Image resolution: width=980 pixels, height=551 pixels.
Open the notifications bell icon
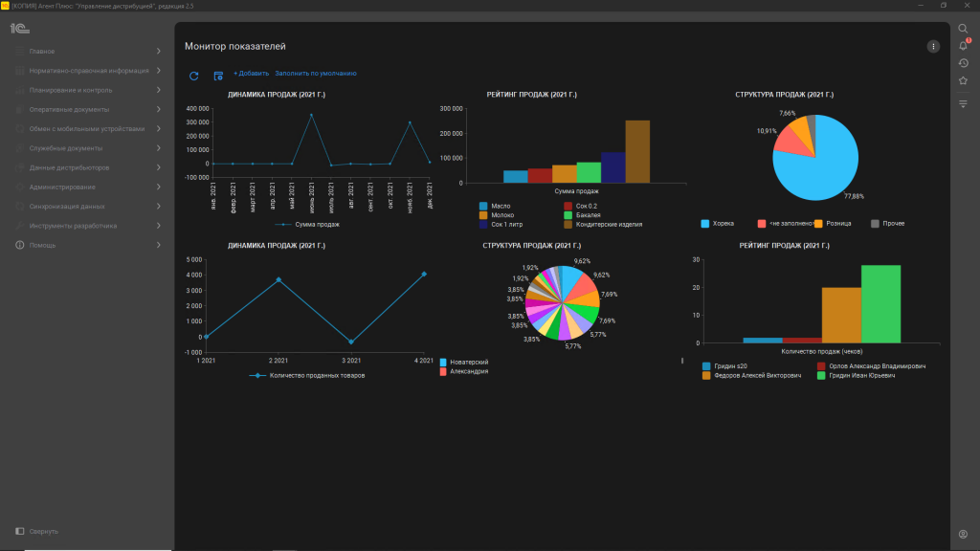963,46
